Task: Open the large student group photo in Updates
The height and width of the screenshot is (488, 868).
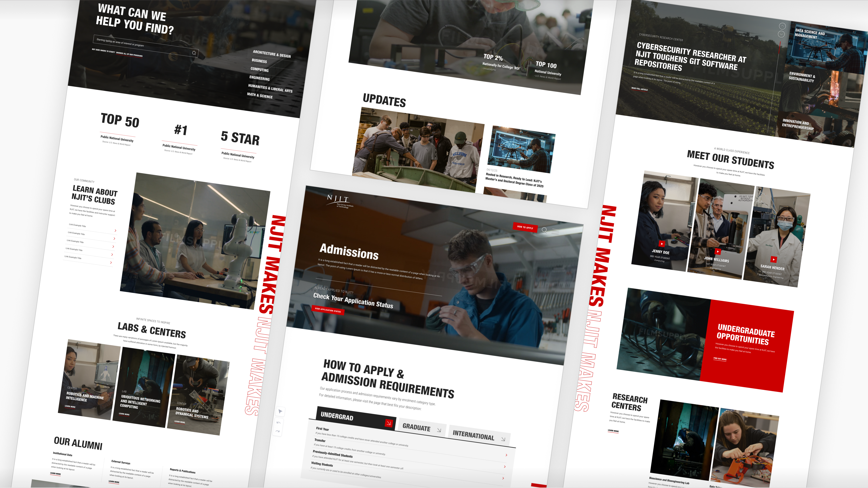Action: tap(418, 150)
